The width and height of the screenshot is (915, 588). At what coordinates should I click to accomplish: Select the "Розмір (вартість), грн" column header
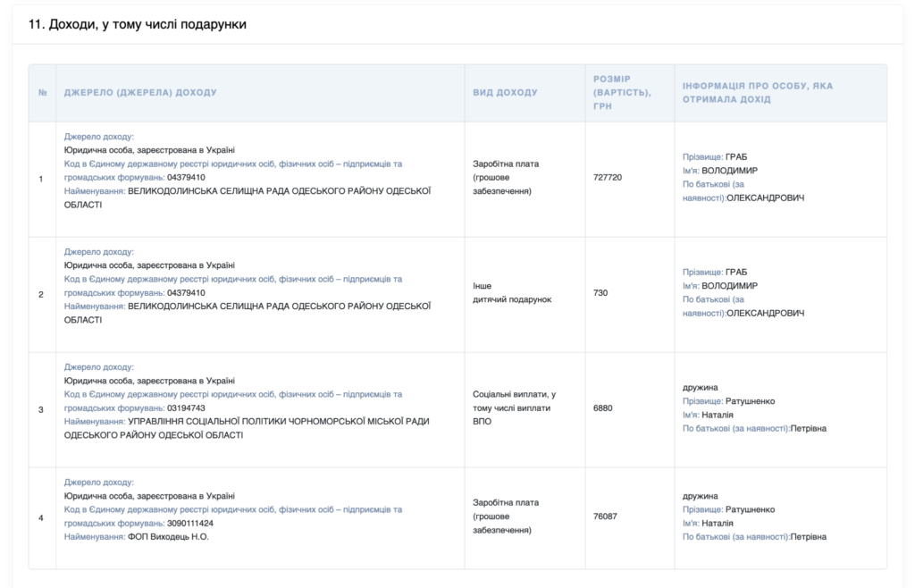(622, 92)
